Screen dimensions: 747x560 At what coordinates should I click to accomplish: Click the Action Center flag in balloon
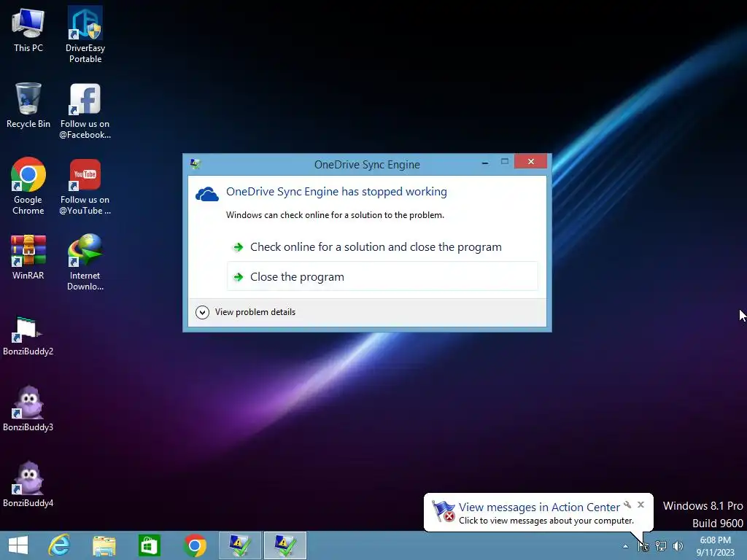tap(443, 511)
